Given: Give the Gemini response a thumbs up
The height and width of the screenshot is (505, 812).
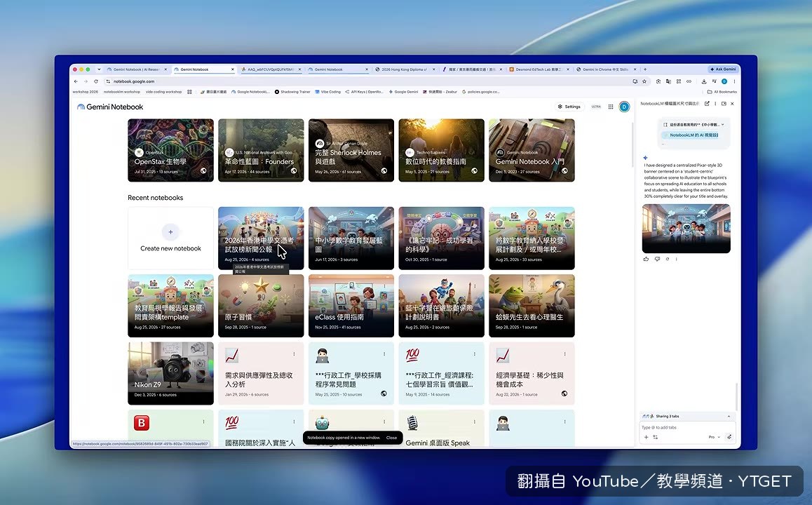Looking at the screenshot, I should [646, 259].
